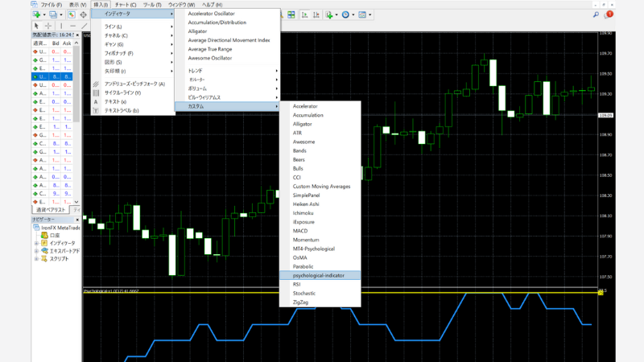Choose Heiken Ashi custom indicator
The width and height of the screenshot is (644, 362).
coord(320,204)
